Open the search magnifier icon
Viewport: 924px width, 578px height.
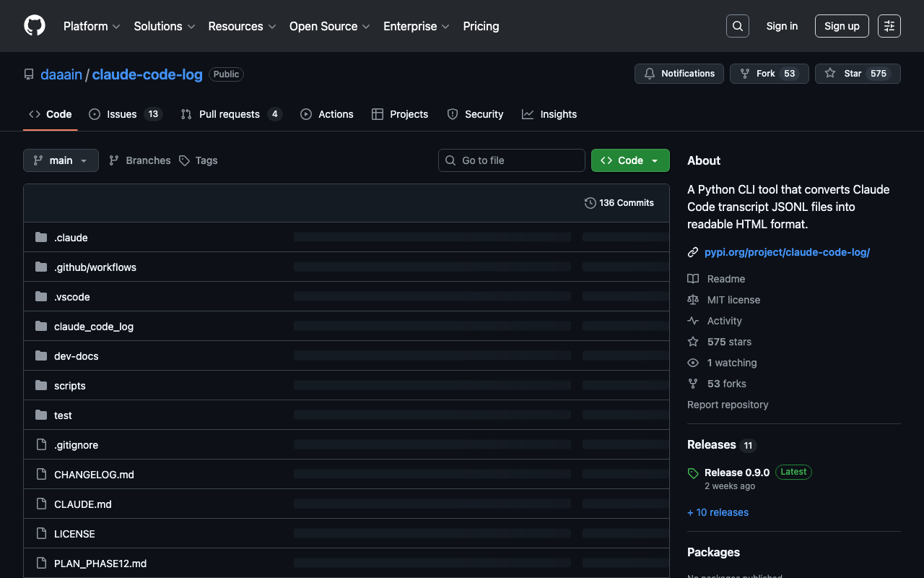click(737, 26)
